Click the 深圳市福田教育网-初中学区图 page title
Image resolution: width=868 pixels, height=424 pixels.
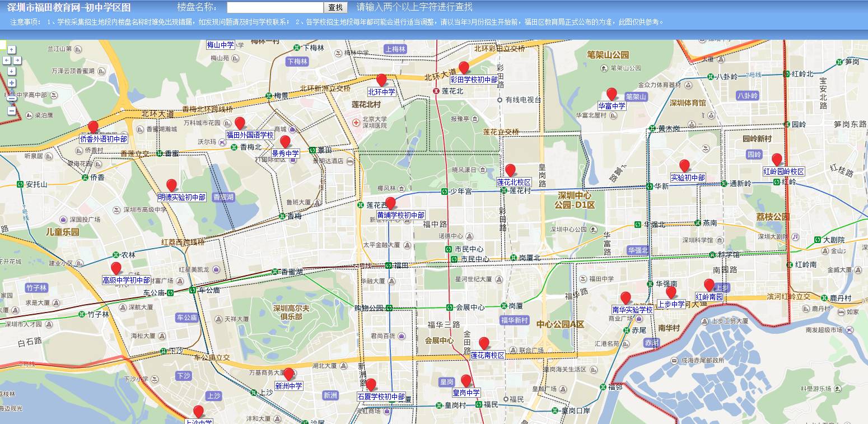pyautogui.click(x=69, y=7)
